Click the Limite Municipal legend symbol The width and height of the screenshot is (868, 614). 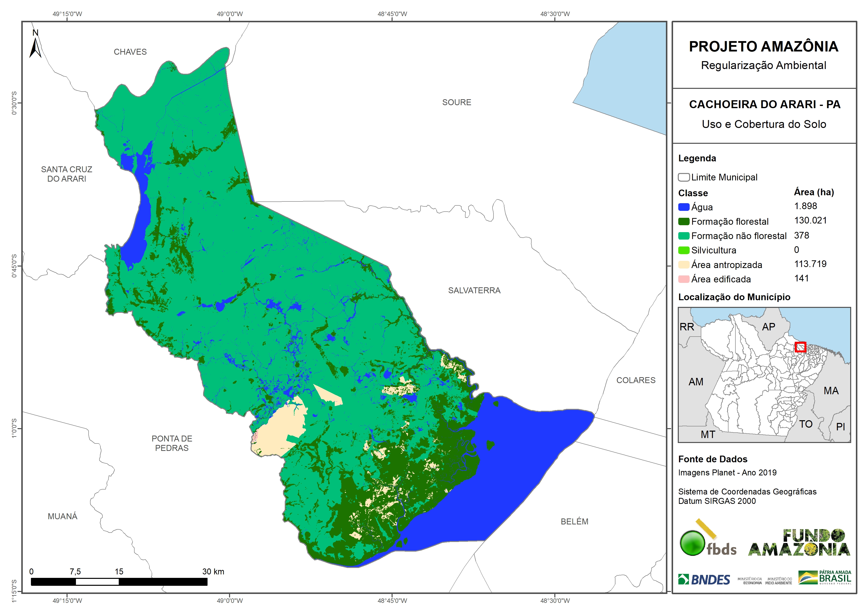683,177
